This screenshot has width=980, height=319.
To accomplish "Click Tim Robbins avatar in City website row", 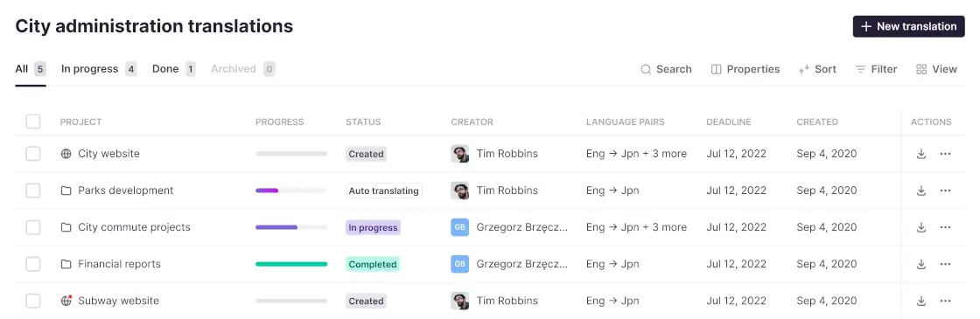I will tap(460, 154).
